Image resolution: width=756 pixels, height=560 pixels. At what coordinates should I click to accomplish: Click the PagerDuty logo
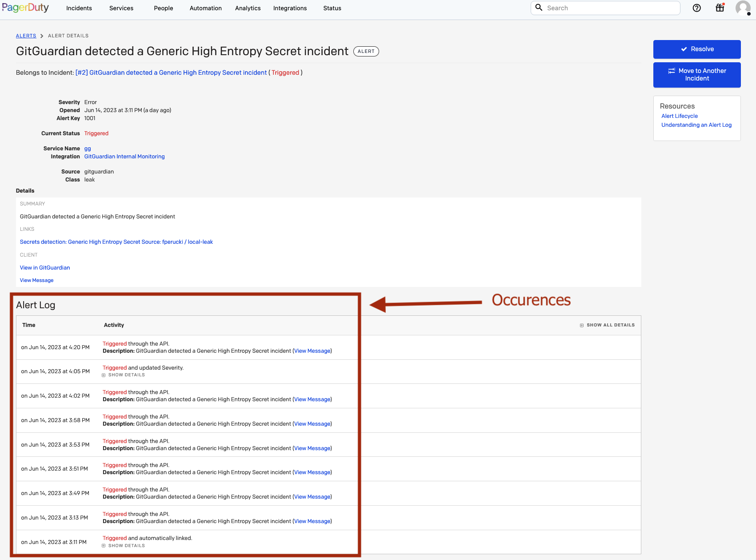(25, 8)
